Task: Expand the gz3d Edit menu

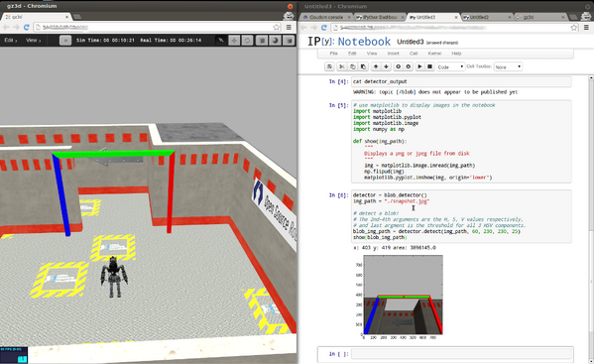Action: point(10,40)
